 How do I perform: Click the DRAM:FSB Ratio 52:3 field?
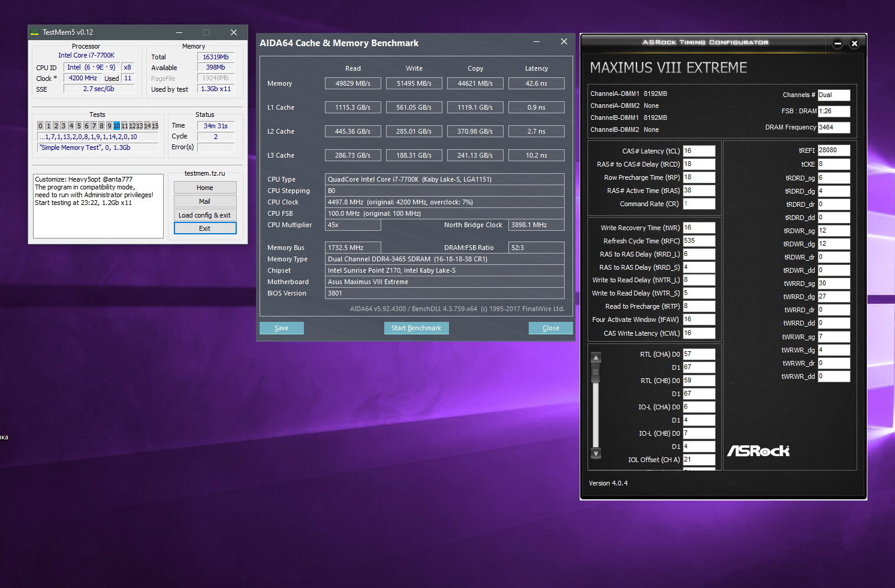[x=537, y=248]
